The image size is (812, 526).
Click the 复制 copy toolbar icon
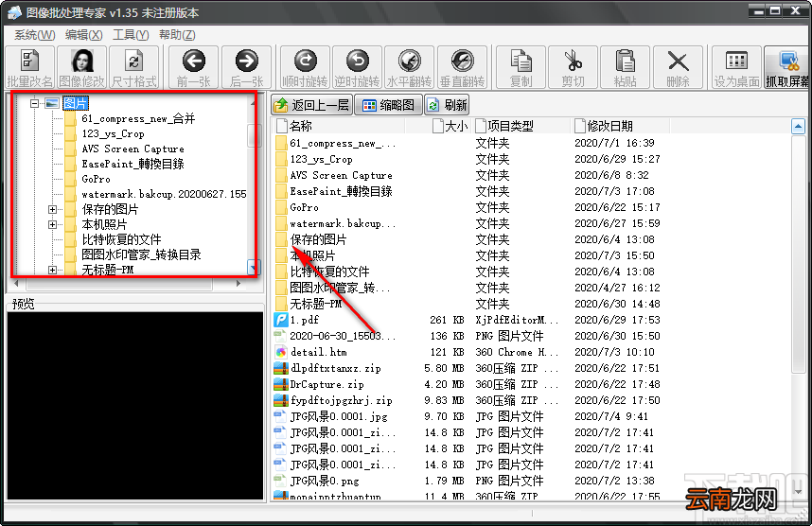point(521,67)
